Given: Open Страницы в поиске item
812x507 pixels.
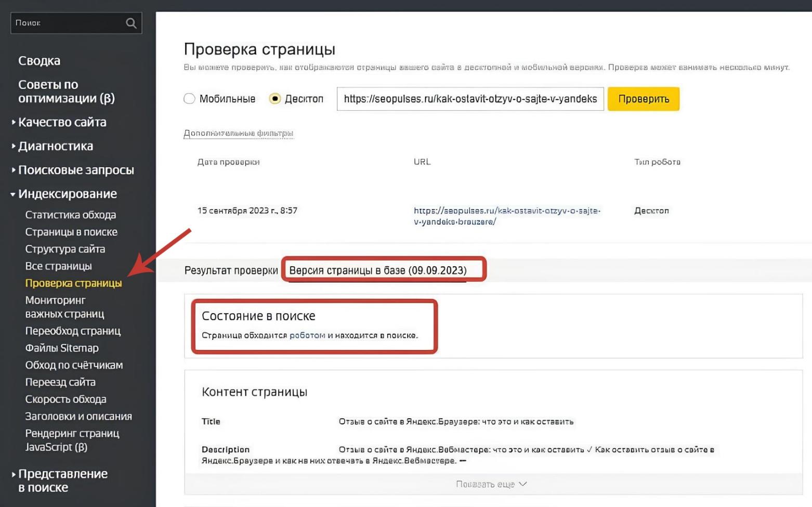Looking at the screenshot, I should tap(71, 232).
